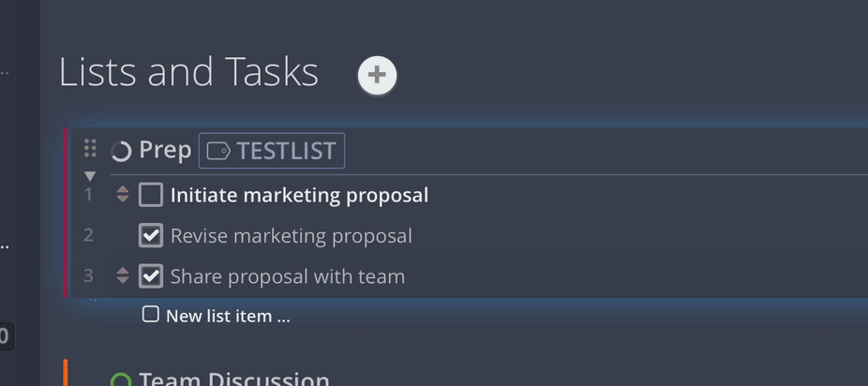The height and width of the screenshot is (386, 868).
Task: Select the Initiate marketing proposal task text
Action: pos(299,195)
